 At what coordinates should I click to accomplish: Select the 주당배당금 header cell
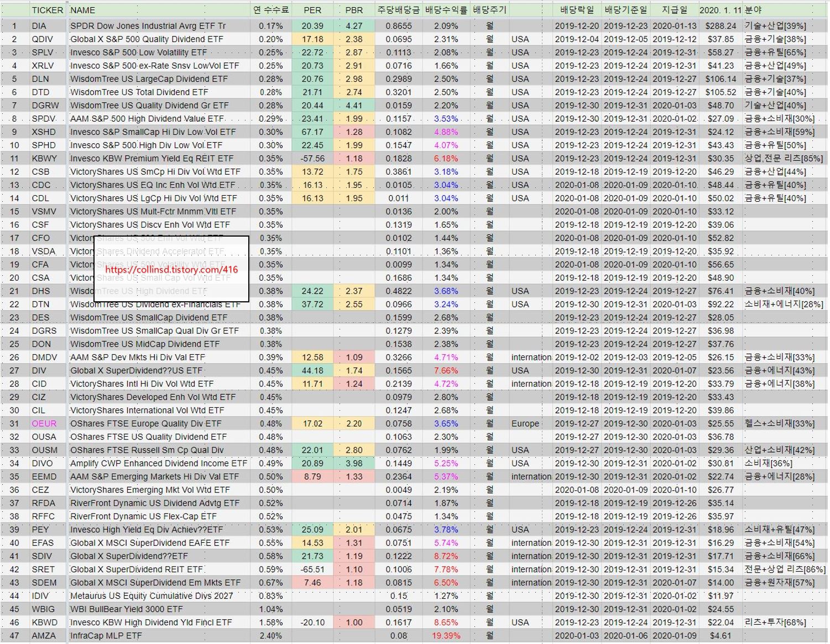[x=399, y=10]
